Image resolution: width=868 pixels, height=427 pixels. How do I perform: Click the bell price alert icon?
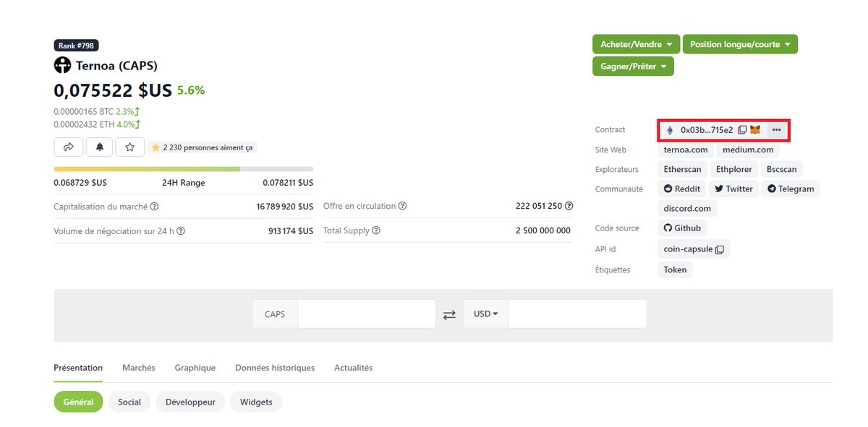(x=100, y=147)
